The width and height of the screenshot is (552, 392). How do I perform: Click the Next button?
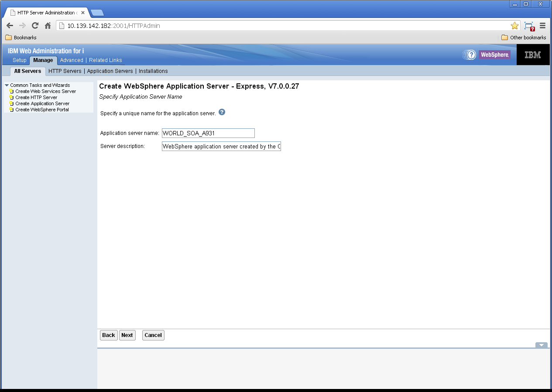coord(127,335)
